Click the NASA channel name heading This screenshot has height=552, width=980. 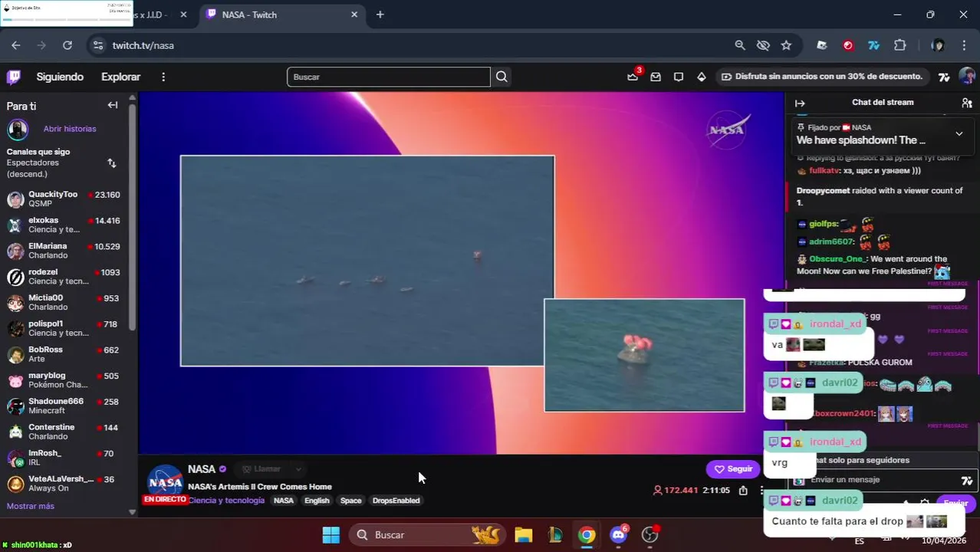pos(202,469)
